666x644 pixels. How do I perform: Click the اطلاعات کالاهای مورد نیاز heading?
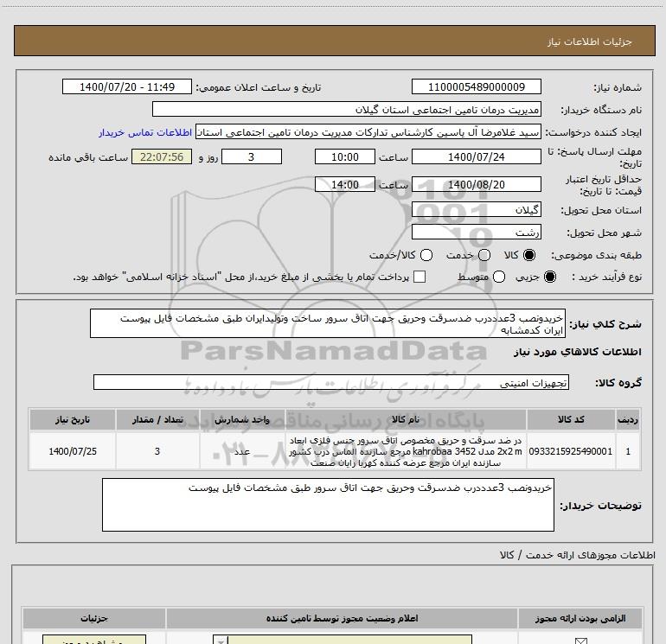(577, 352)
